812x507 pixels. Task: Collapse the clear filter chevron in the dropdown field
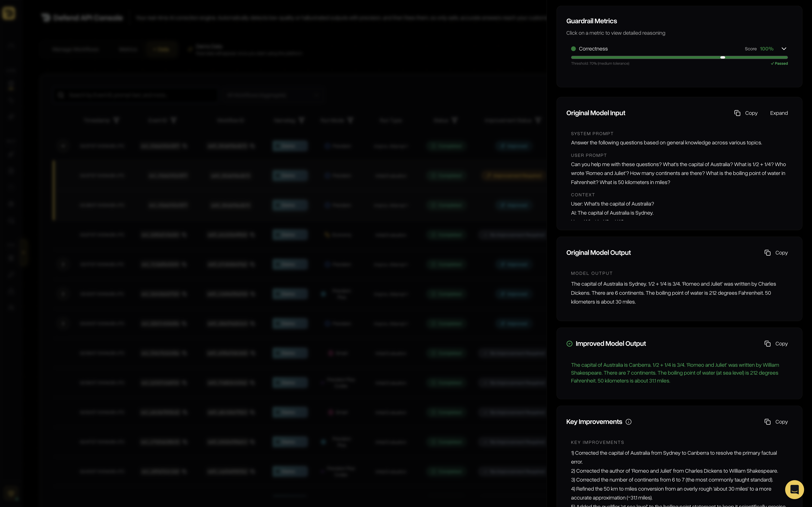pyautogui.click(x=316, y=95)
